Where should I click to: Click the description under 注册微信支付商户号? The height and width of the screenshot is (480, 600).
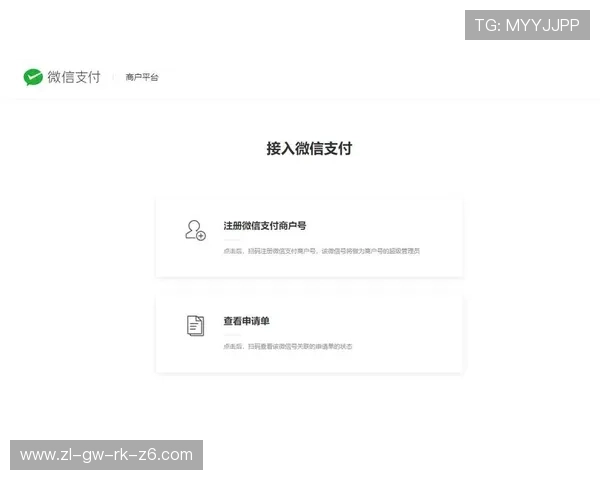[x=321, y=251]
